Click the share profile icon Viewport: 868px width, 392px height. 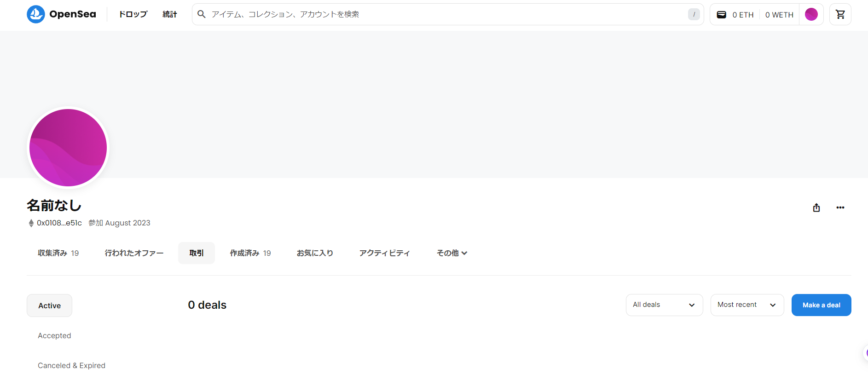click(816, 208)
